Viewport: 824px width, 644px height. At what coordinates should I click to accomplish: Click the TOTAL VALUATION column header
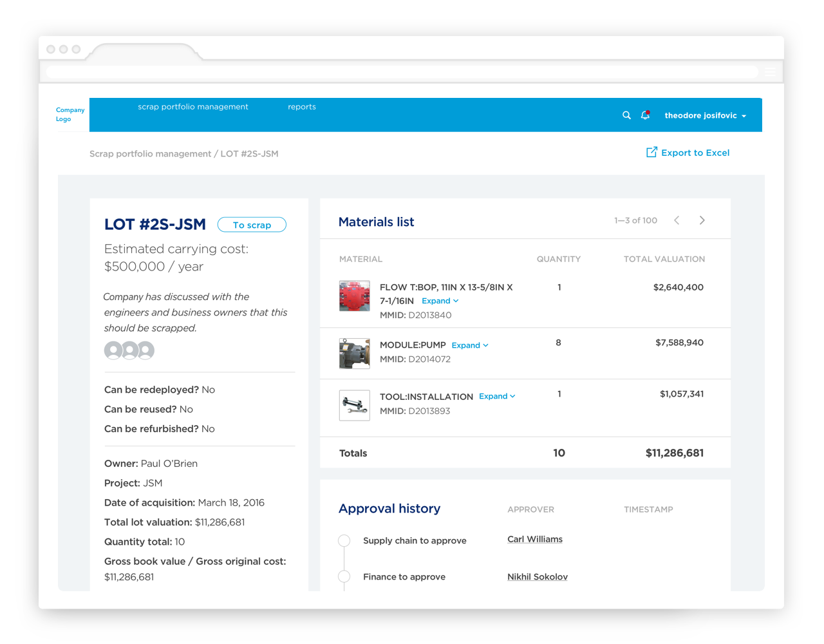click(x=664, y=259)
